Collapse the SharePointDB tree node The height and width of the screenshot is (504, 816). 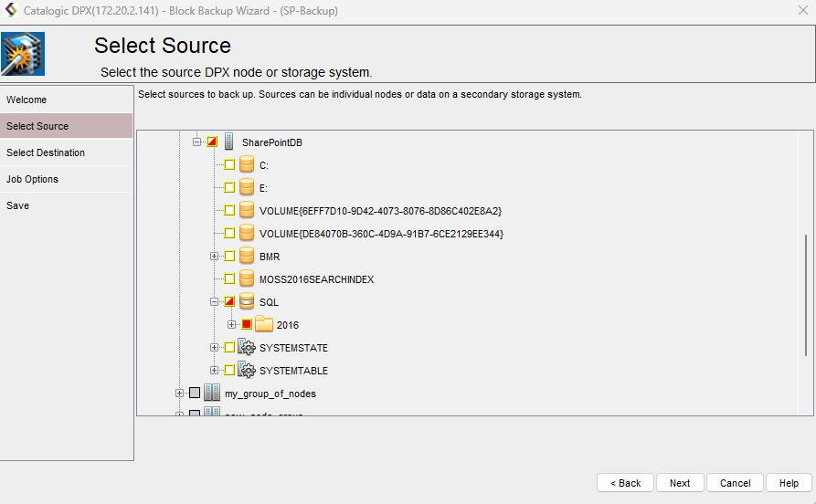(x=196, y=142)
